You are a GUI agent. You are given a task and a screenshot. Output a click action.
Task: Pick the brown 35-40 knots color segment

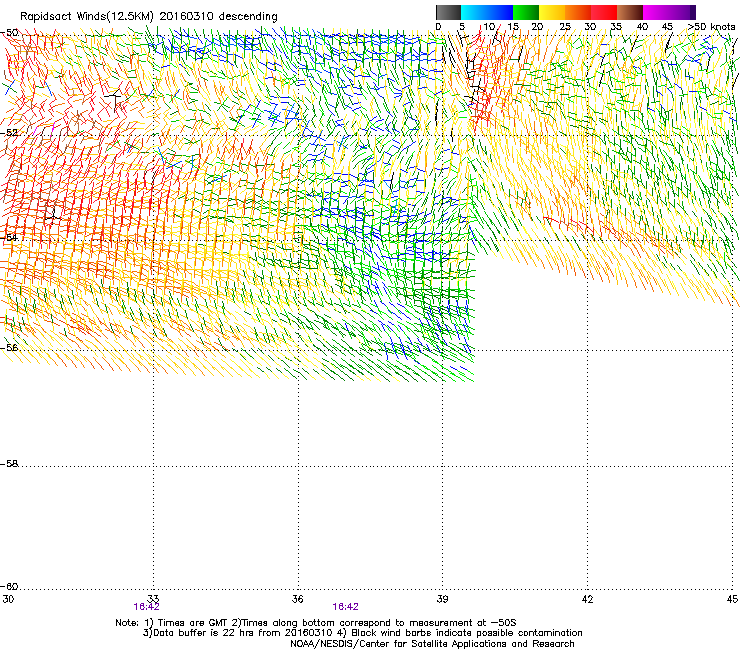coord(630,12)
